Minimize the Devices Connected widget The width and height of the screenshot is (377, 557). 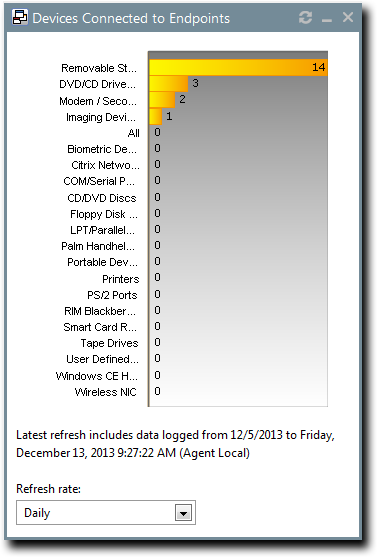(327, 20)
